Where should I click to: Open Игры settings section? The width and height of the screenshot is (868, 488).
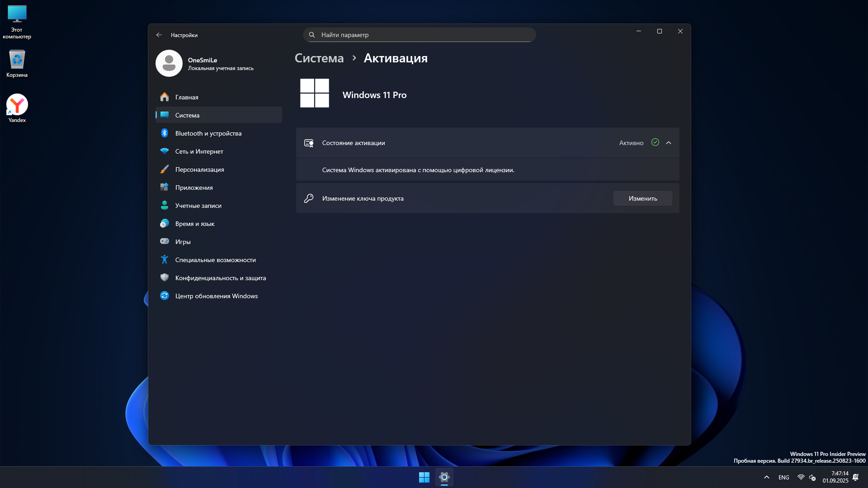click(x=183, y=242)
